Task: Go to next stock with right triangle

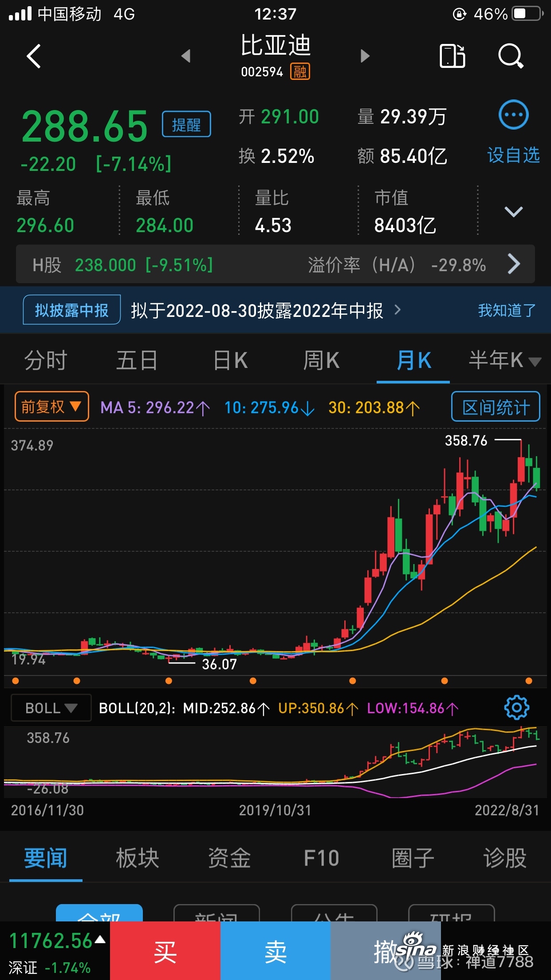Action: (x=365, y=56)
